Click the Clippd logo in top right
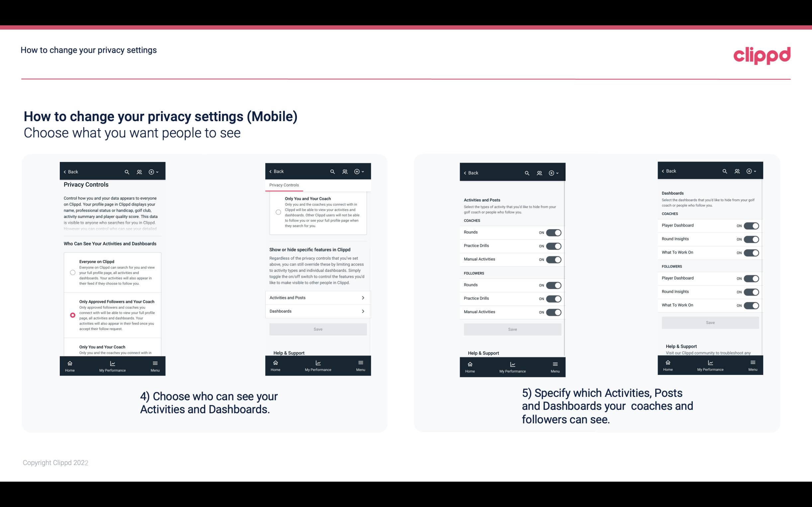 pos(762,54)
